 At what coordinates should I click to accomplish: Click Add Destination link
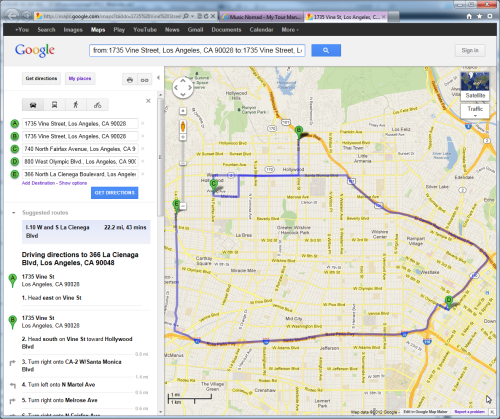point(38,183)
